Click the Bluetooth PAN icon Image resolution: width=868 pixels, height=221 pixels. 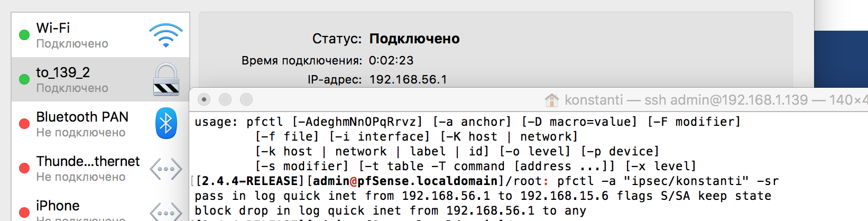coord(166,123)
